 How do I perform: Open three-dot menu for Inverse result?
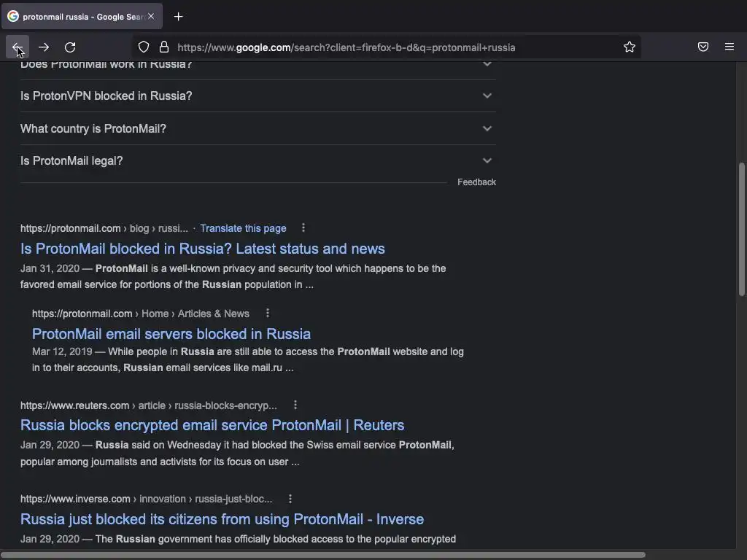tap(290, 499)
